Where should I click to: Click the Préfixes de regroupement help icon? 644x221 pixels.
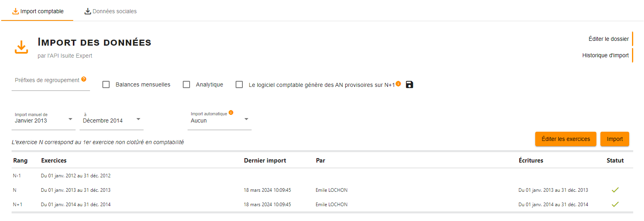coord(84,79)
